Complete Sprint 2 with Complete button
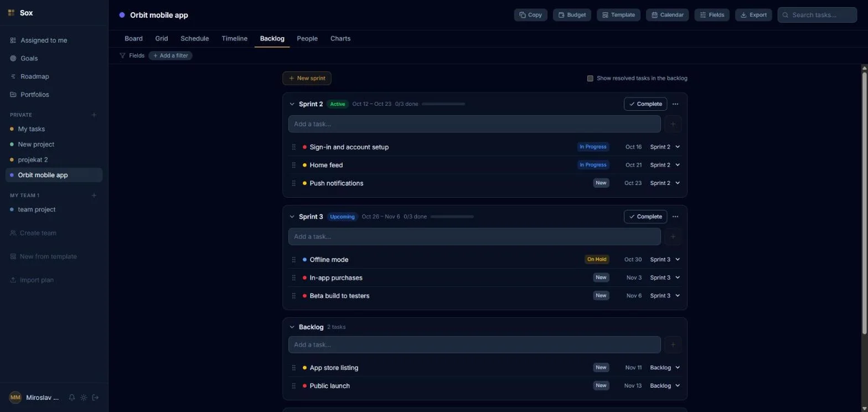Viewport: 868px width, 412px height. tap(645, 104)
